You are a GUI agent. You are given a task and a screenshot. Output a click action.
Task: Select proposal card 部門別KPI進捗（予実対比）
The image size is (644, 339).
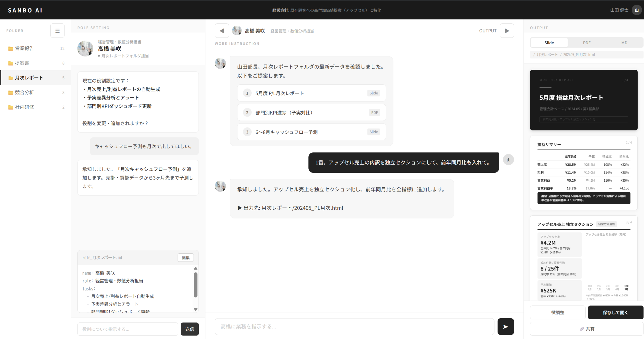point(311,112)
